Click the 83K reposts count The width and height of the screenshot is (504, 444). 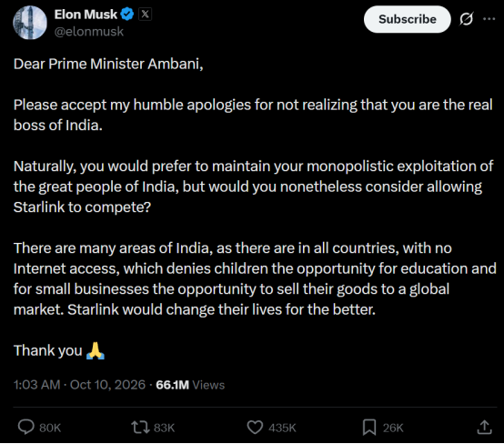tap(164, 428)
